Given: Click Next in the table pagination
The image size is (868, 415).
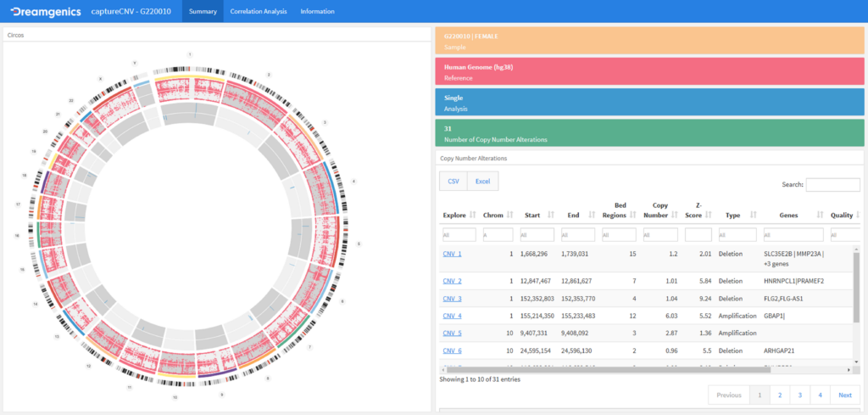Looking at the screenshot, I should (x=844, y=395).
